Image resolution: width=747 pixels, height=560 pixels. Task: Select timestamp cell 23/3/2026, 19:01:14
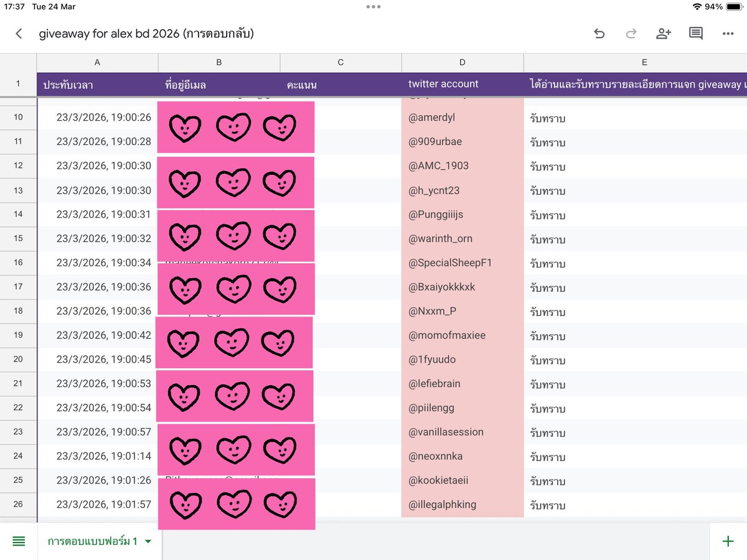97,456
